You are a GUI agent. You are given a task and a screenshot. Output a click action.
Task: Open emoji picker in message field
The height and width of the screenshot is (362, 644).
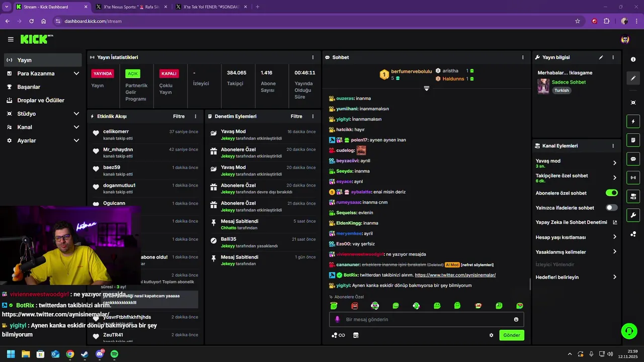[x=516, y=319]
